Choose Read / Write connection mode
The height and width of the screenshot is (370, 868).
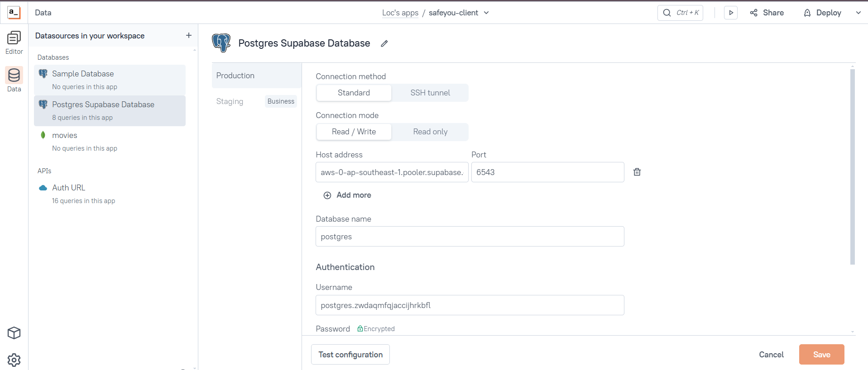[x=354, y=132]
